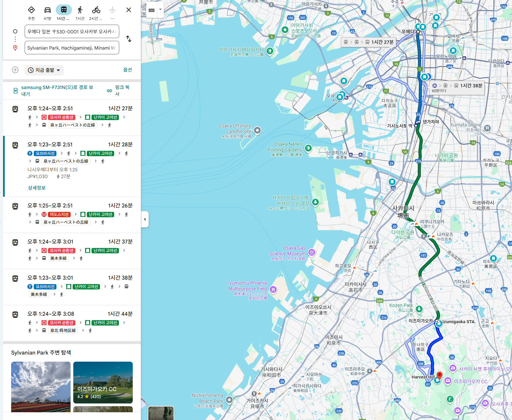Select the 1시간 38분 Yotsubashi route

point(72,287)
